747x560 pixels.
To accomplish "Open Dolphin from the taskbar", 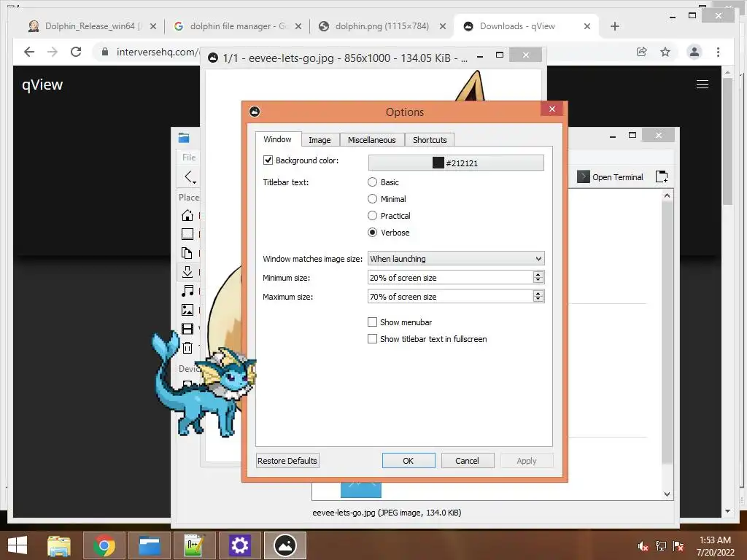I will pyautogui.click(x=149, y=545).
